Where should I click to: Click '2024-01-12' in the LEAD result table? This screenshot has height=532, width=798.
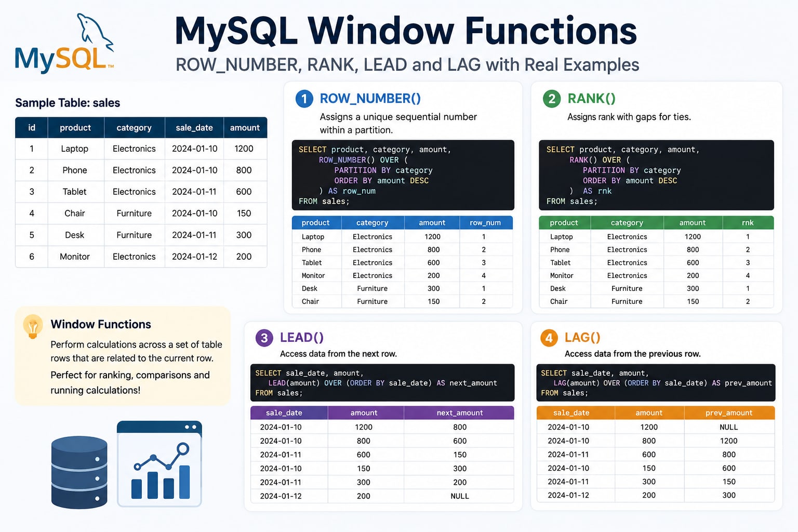tap(281, 496)
